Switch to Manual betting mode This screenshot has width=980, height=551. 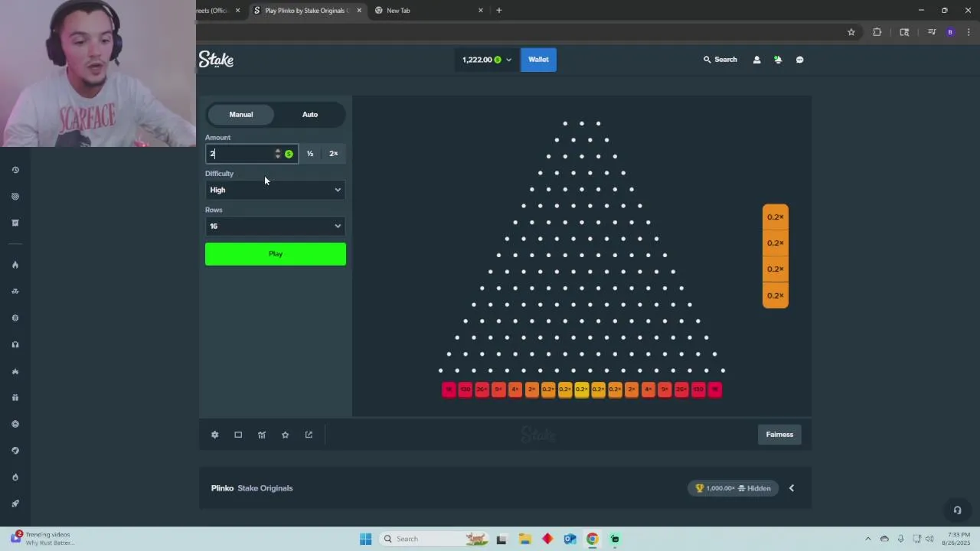coord(241,115)
